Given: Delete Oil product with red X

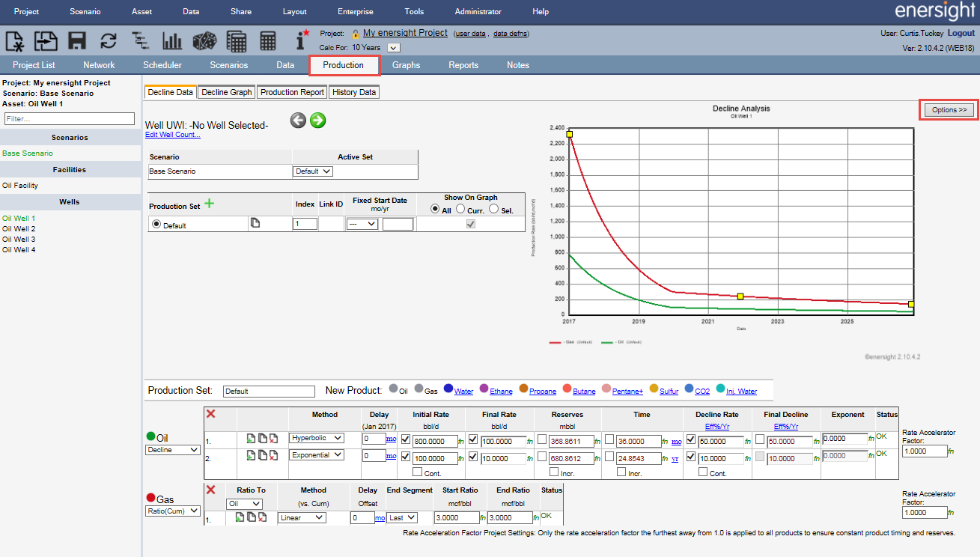Looking at the screenshot, I should point(210,414).
